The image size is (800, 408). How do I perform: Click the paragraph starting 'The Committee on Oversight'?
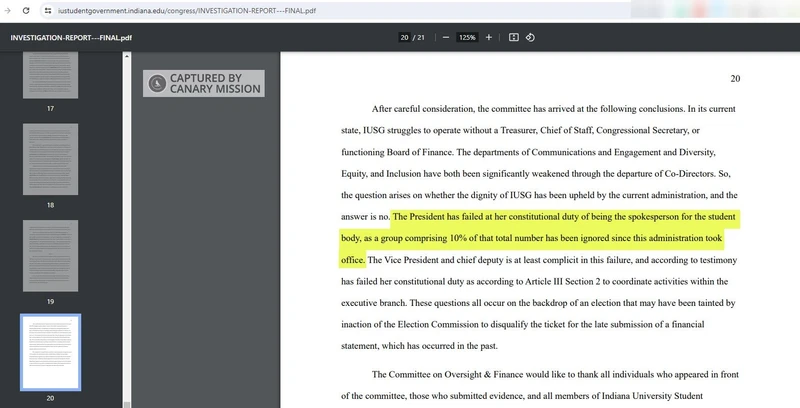click(555, 375)
